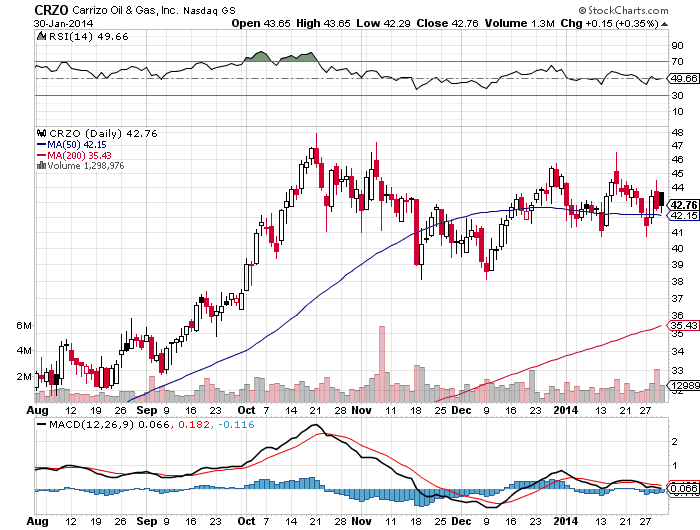Click the MA(200) 35.43 legend text

pyautogui.click(x=79, y=155)
